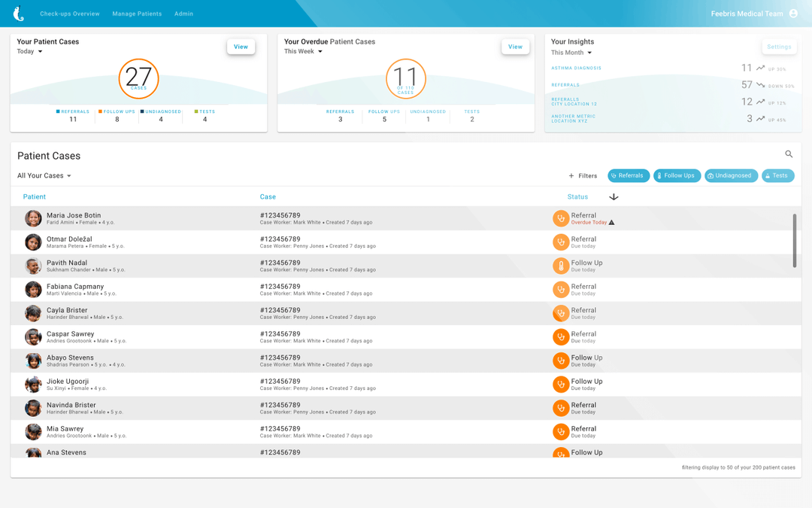Viewport: 812px width, 508px height.
Task: Click the 11 of 110 cases progress ring
Action: tap(406, 78)
